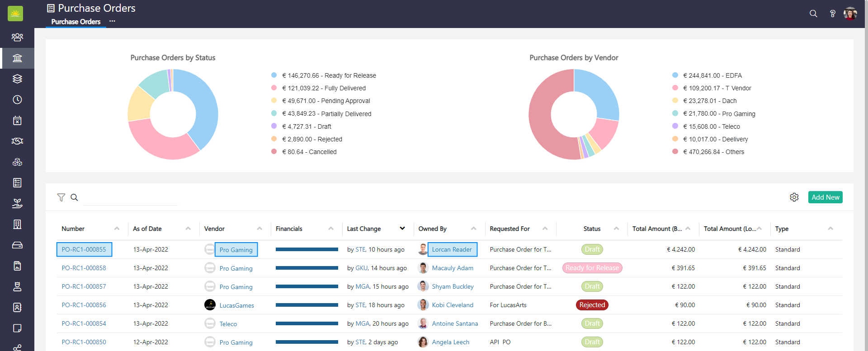Open table settings gear icon

point(794,197)
